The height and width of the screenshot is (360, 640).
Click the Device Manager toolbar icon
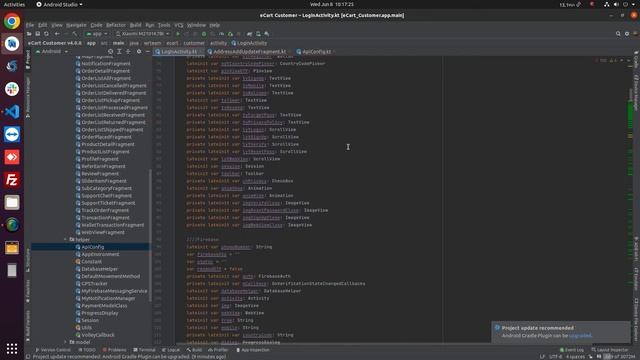pyautogui.click(x=258, y=34)
